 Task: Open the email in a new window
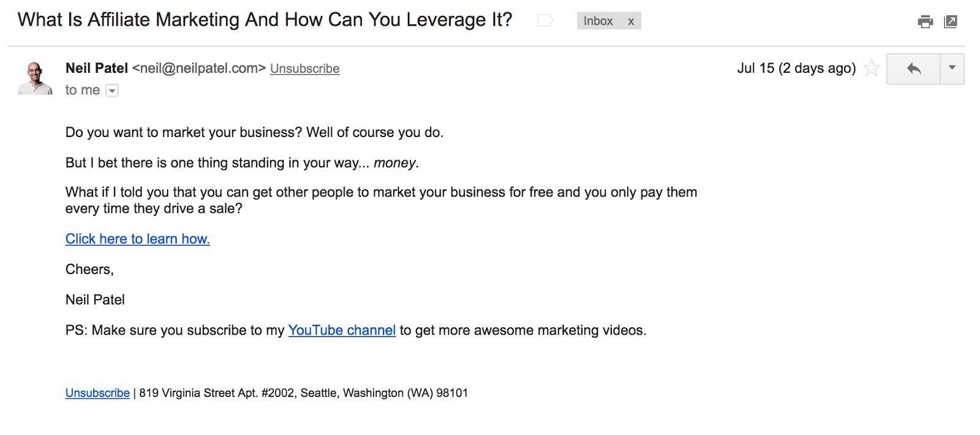click(951, 22)
